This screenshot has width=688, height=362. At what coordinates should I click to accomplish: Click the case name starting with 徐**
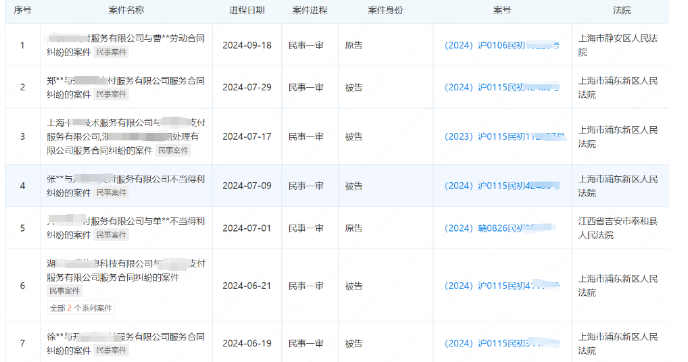(125, 343)
